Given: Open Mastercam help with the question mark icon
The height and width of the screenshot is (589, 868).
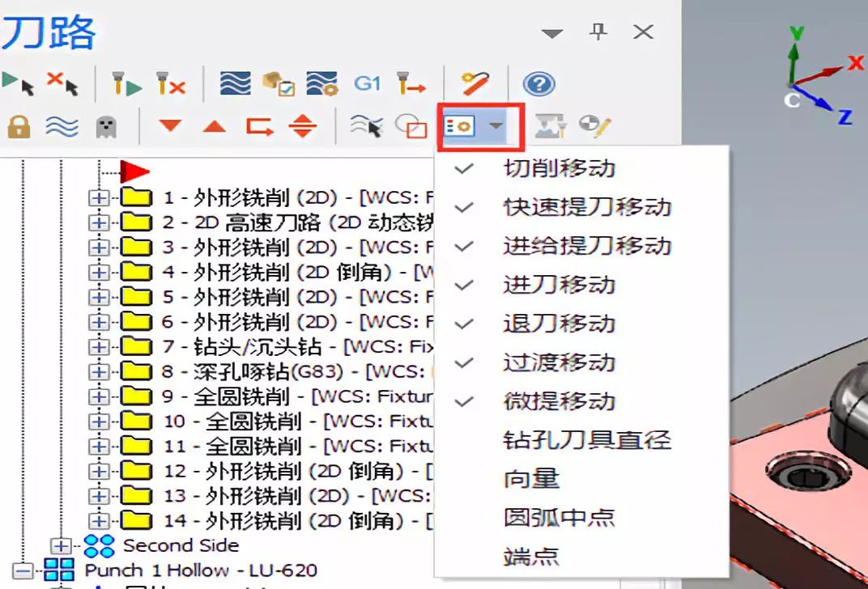Looking at the screenshot, I should pos(537,81).
